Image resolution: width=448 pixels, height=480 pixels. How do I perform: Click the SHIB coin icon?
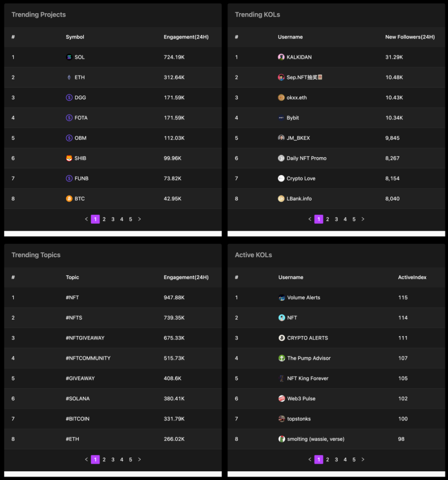point(69,158)
